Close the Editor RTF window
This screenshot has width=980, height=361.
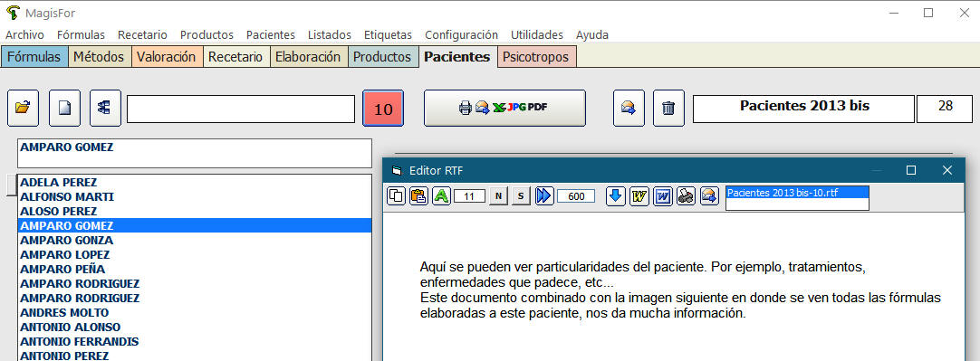click(x=946, y=170)
